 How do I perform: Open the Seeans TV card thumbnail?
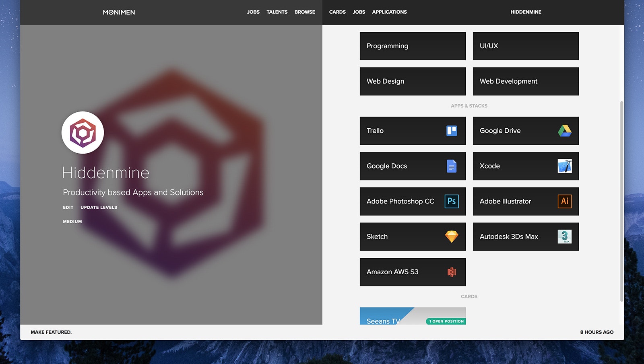pyautogui.click(x=413, y=316)
